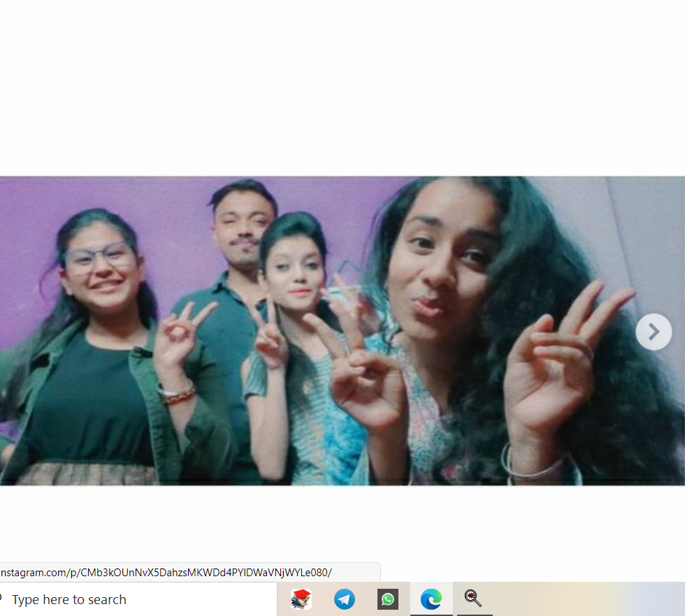Open the books and graduation cap app
Viewport: 685px width, 616px height.
coord(301,599)
